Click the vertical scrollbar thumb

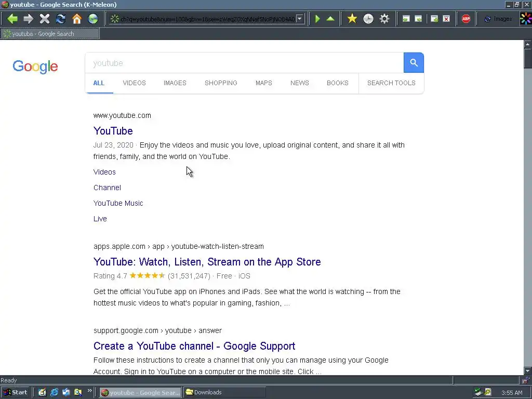[528, 58]
